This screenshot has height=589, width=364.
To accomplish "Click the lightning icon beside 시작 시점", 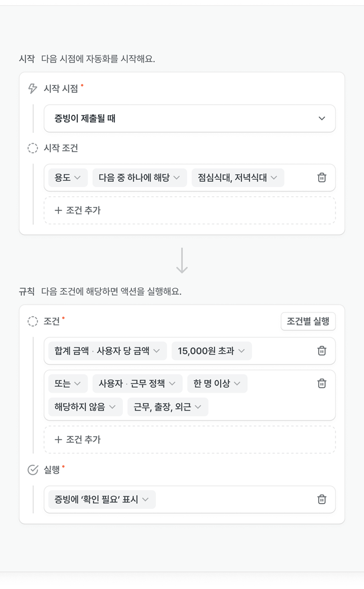I will point(33,88).
